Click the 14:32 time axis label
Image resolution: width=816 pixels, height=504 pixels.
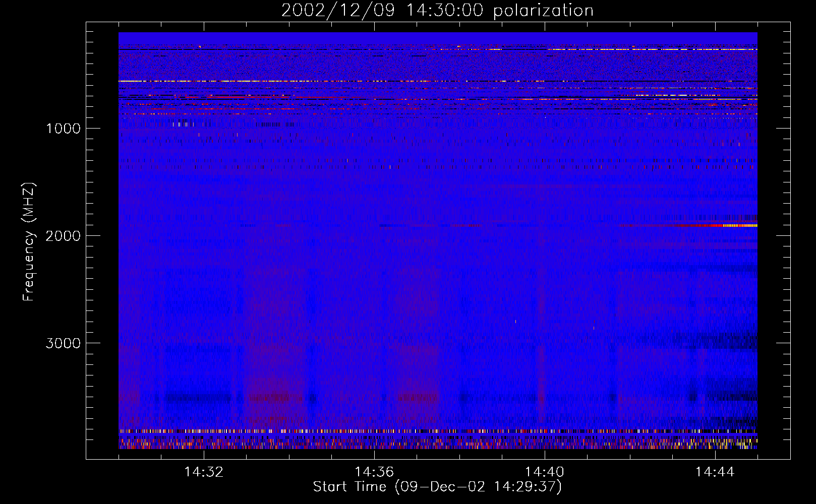click(204, 472)
